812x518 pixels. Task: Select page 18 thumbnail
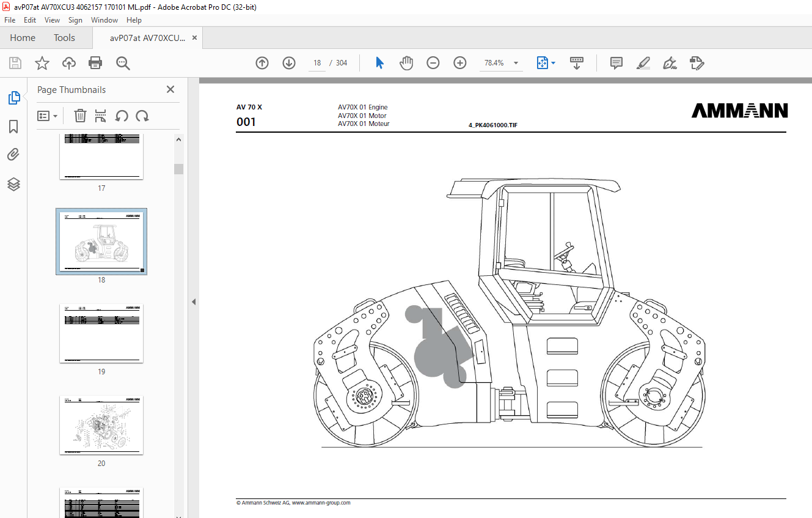(101, 241)
